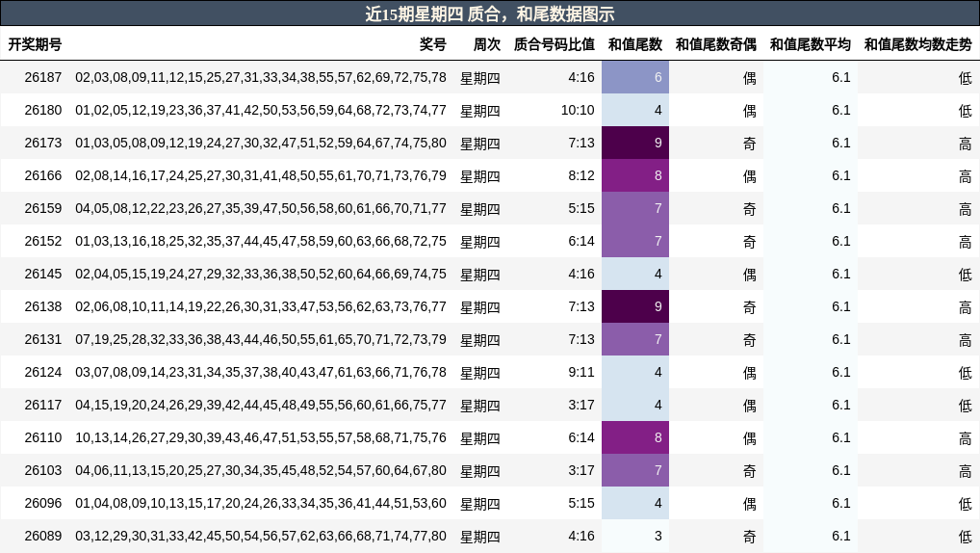The image size is (980, 553).
Task: Click the magenta 8 cell in row 26166
Action: [x=635, y=175]
